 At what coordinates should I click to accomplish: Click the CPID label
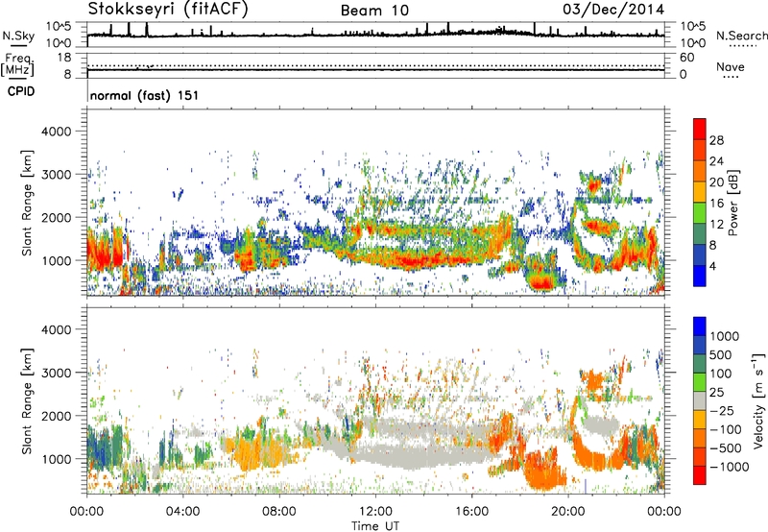(x=21, y=91)
